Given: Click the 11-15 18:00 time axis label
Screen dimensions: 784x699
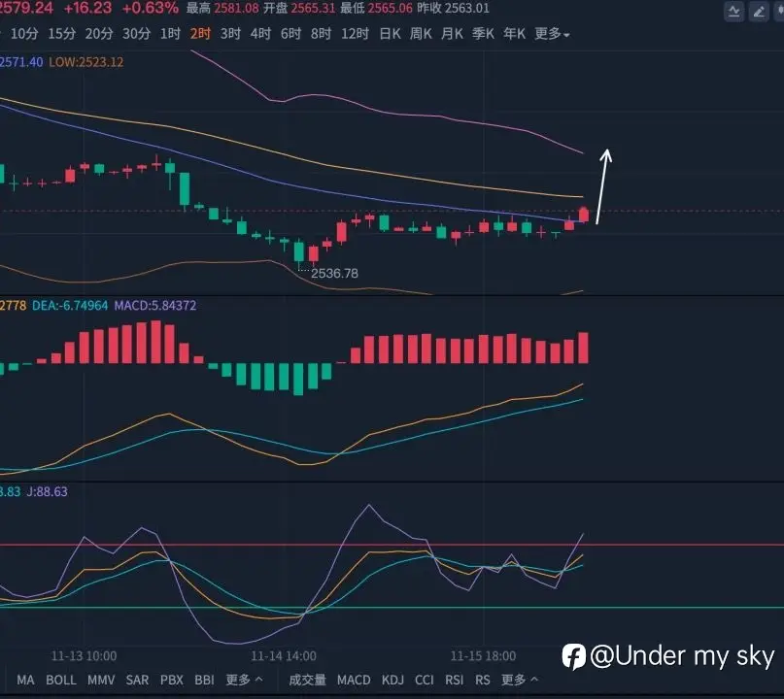Looking at the screenshot, I should click(x=483, y=656).
